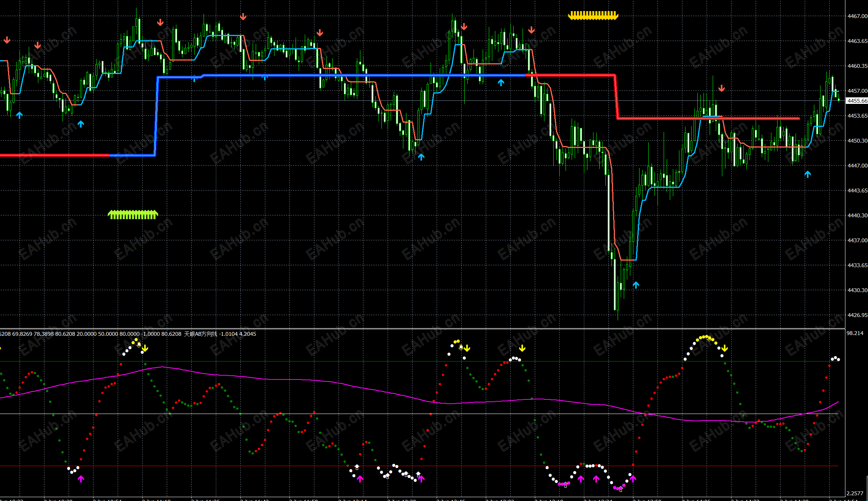Image resolution: width=868 pixels, height=501 pixels.
Task: Select the leftmost red down arrow on chart
Action: pos(7,40)
